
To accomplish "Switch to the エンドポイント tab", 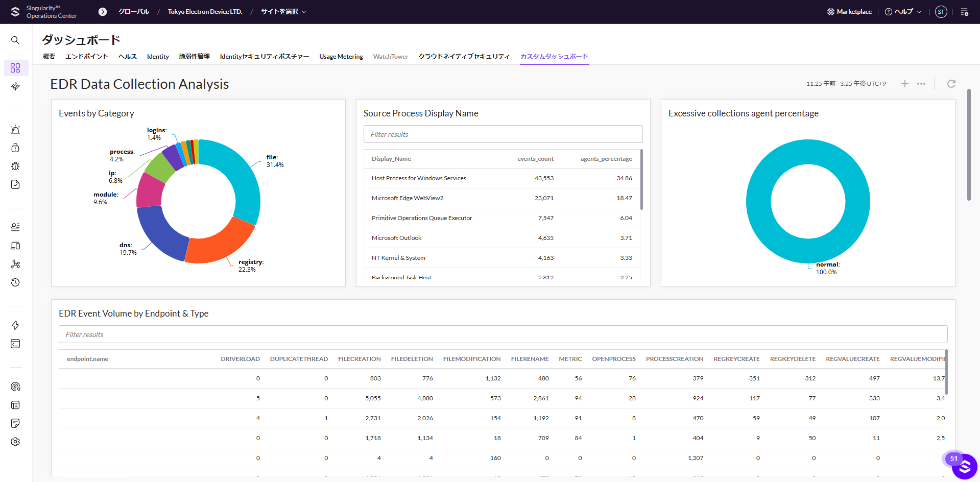I will tap(86, 57).
